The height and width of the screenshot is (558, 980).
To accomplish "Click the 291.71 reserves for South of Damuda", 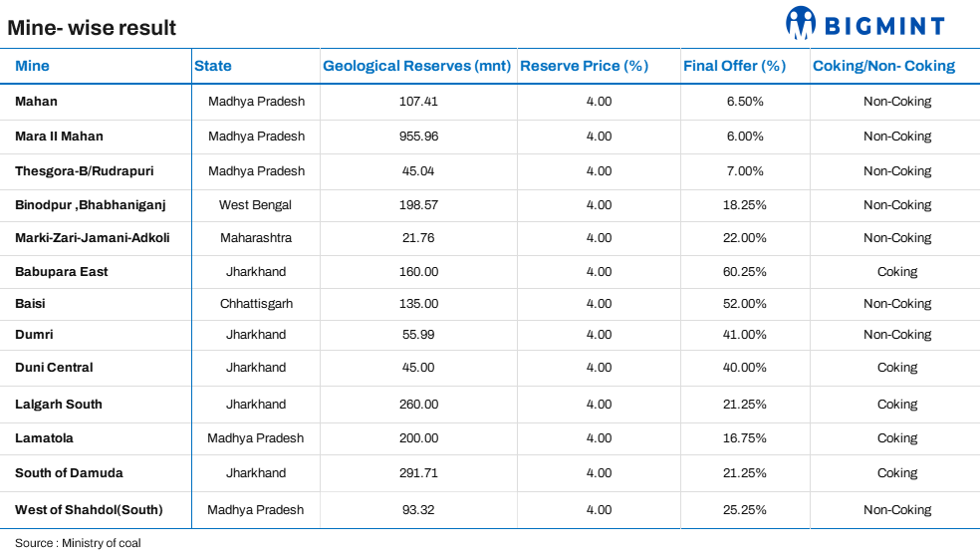I will [418, 473].
